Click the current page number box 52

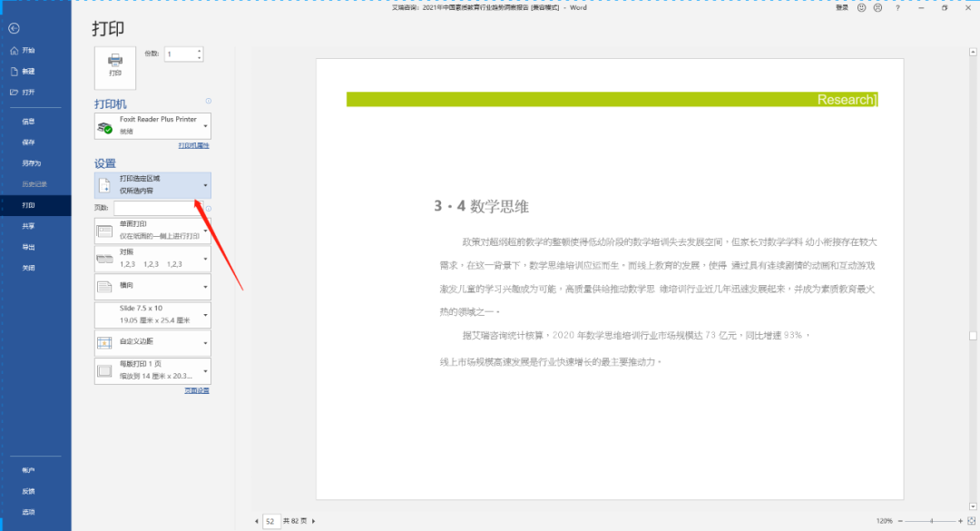click(270, 521)
